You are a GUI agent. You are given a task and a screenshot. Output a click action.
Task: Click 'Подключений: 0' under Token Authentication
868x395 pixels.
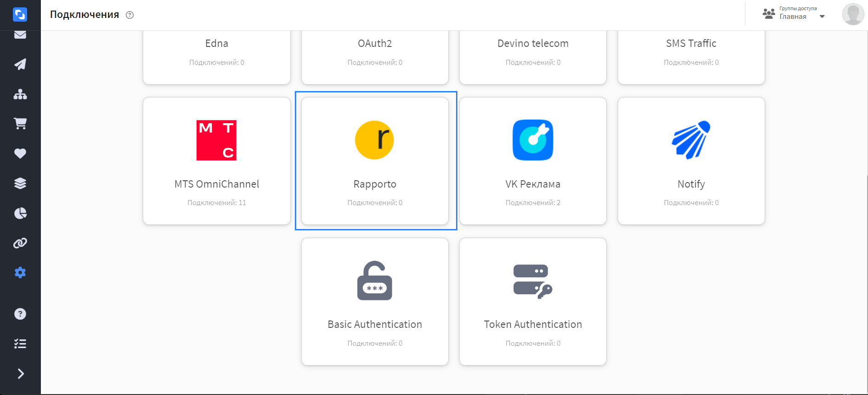pyautogui.click(x=533, y=343)
